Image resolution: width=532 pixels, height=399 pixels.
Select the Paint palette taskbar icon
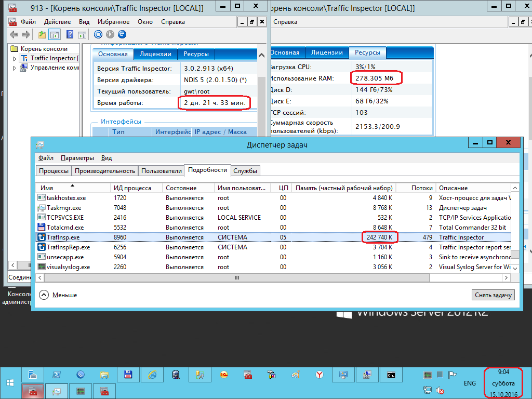click(x=296, y=375)
